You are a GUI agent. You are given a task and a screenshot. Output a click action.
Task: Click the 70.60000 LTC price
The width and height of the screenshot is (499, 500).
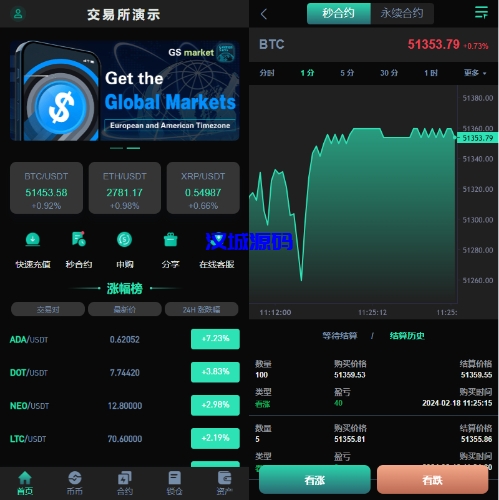click(125, 438)
